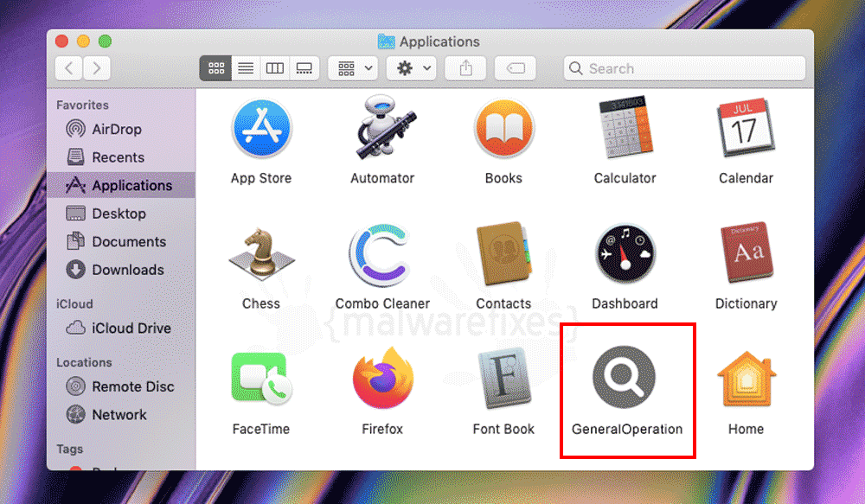This screenshot has height=504, width=865.
Task: Open Downloads in the sidebar
Action: [121, 270]
